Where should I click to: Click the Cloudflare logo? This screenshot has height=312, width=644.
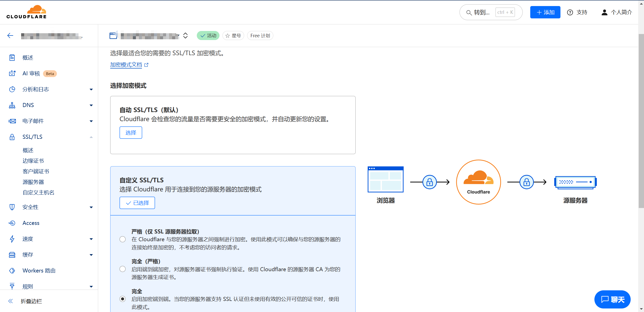[26, 12]
